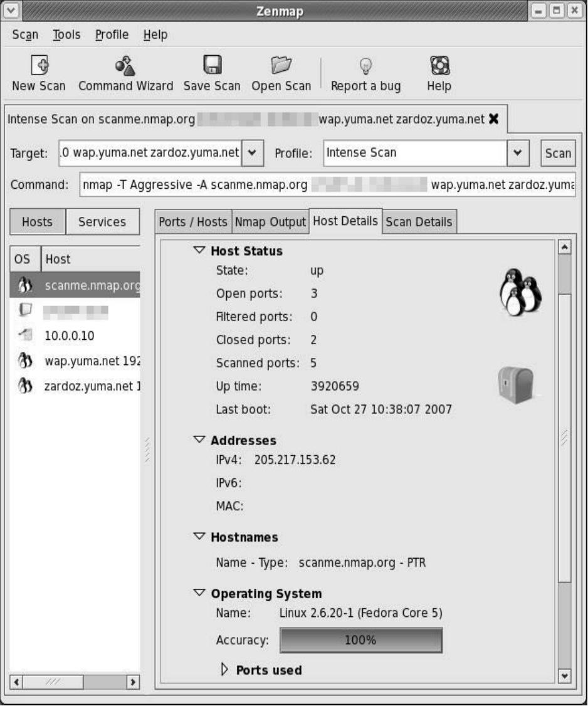Image resolution: width=588 pixels, height=706 pixels.
Task: Collapse the Host Status section
Action: 199,250
